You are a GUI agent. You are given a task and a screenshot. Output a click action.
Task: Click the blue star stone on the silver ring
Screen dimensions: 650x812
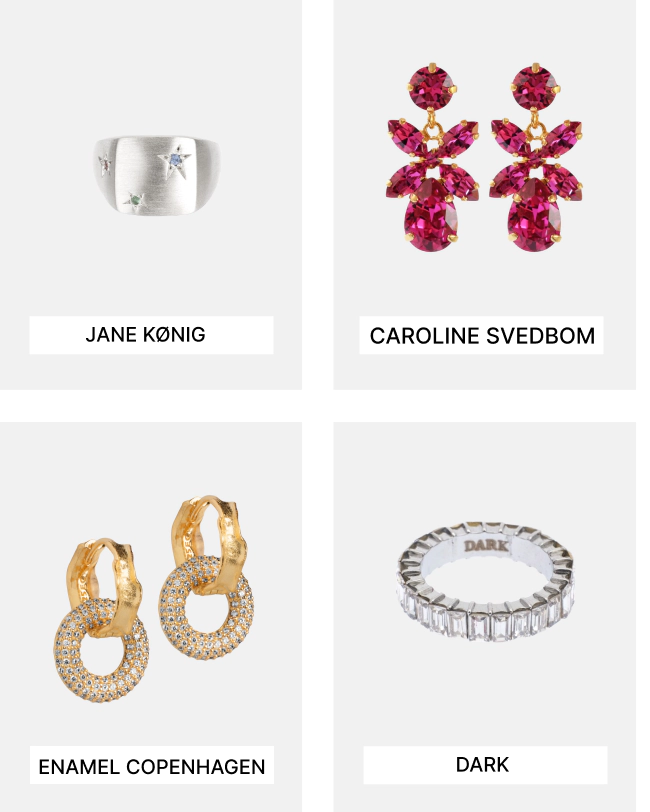pos(176,159)
